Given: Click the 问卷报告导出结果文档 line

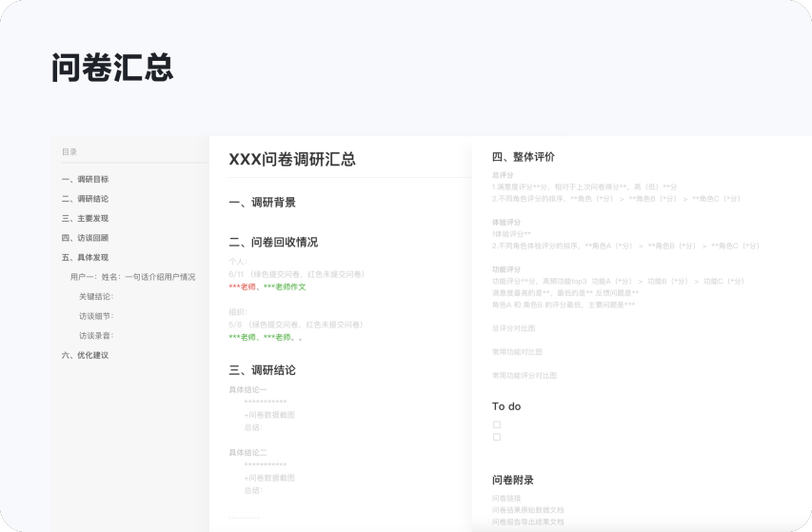Looking at the screenshot, I should (528, 522).
